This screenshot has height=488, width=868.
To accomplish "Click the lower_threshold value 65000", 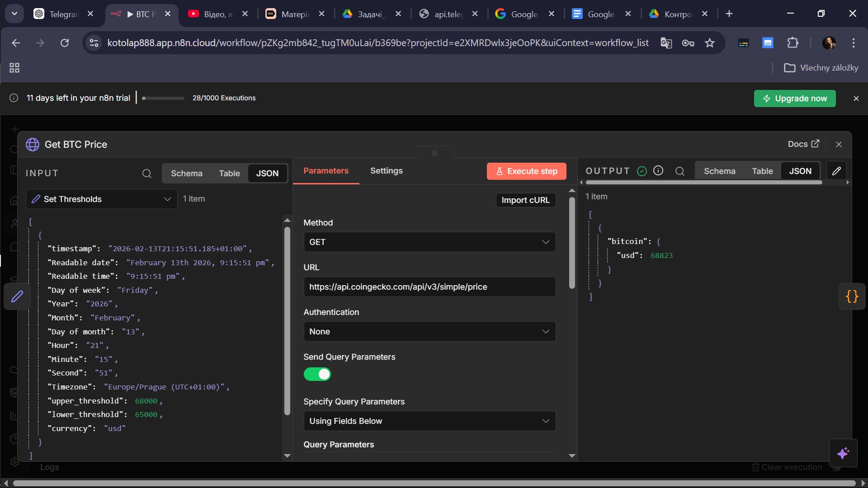I will [146, 415].
